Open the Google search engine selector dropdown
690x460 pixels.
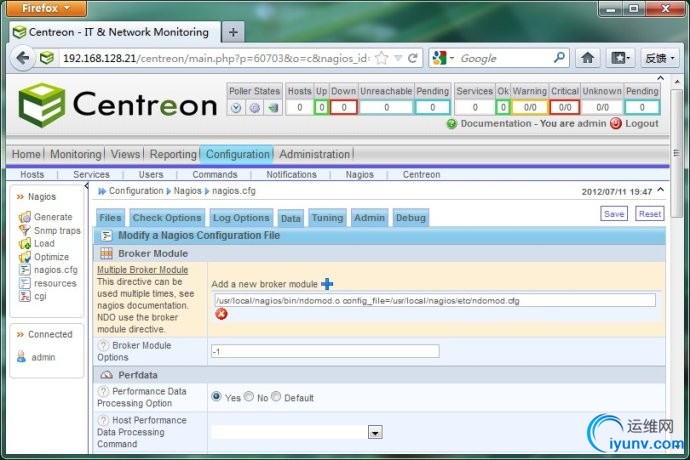pyautogui.click(x=443, y=58)
